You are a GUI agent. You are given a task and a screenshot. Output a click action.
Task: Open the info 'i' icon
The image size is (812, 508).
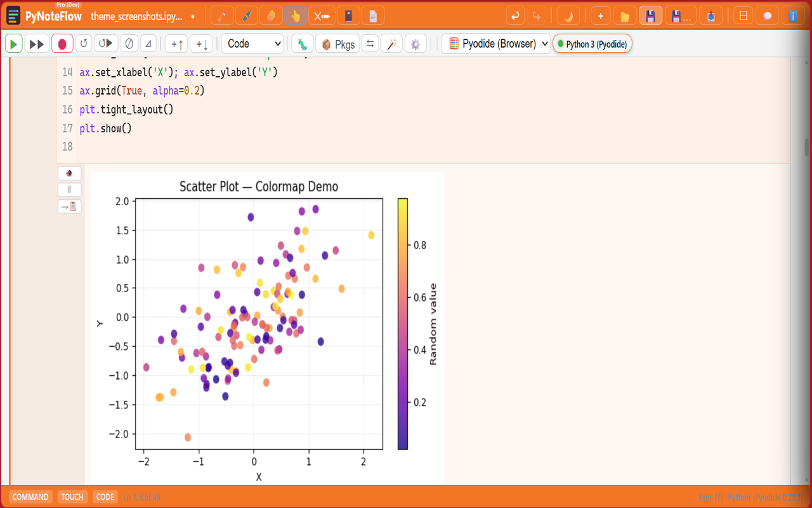tap(792, 16)
